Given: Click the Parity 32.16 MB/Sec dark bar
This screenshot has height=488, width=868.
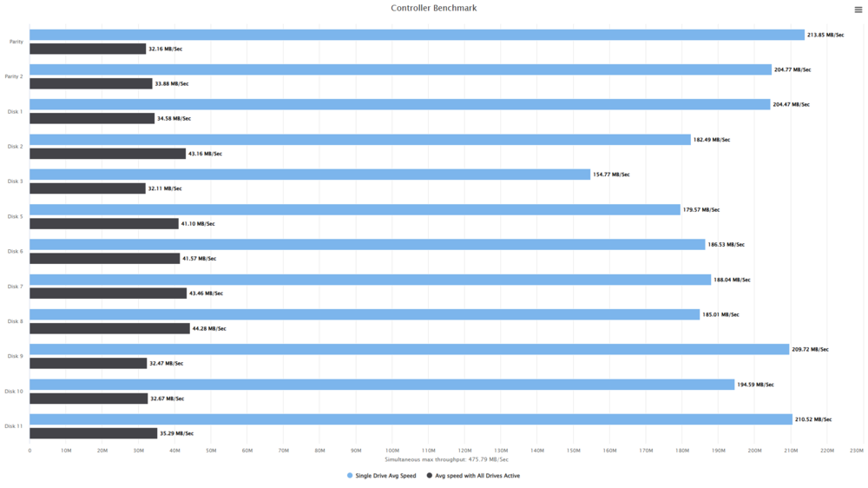Looking at the screenshot, I should (x=88, y=49).
